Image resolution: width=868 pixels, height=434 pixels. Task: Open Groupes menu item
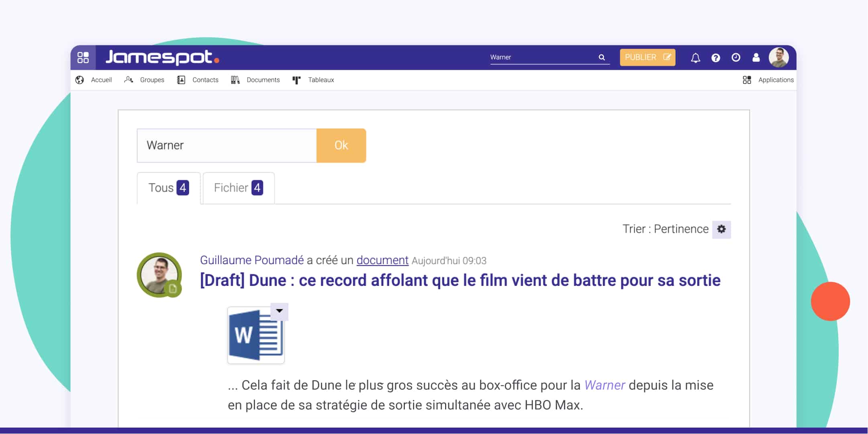click(x=152, y=80)
